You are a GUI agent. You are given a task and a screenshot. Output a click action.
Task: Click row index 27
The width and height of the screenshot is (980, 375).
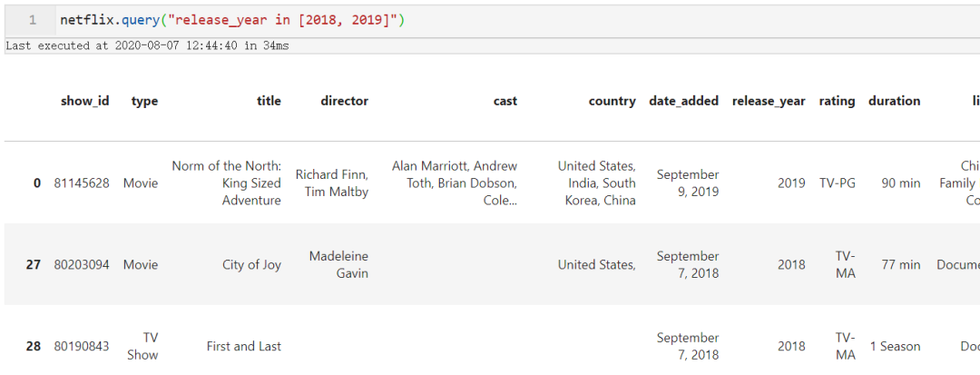(x=34, y=264)
